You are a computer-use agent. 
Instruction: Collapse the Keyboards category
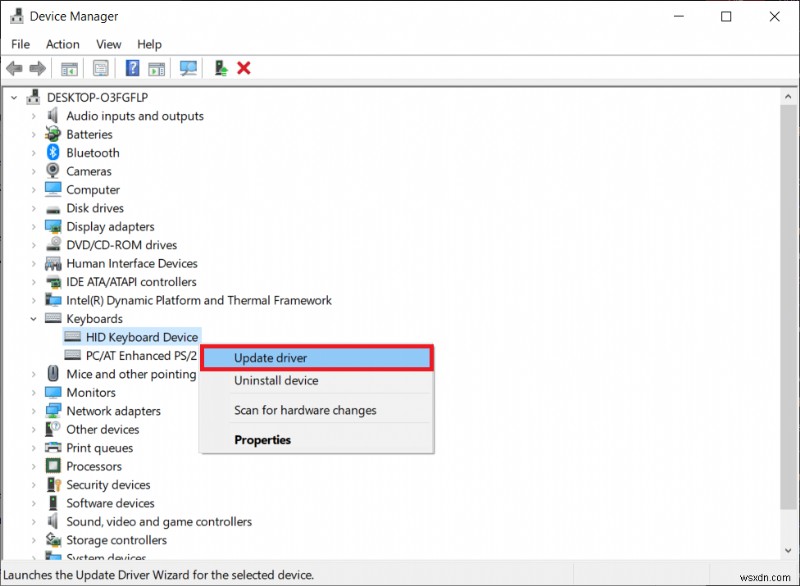(34, 319)
